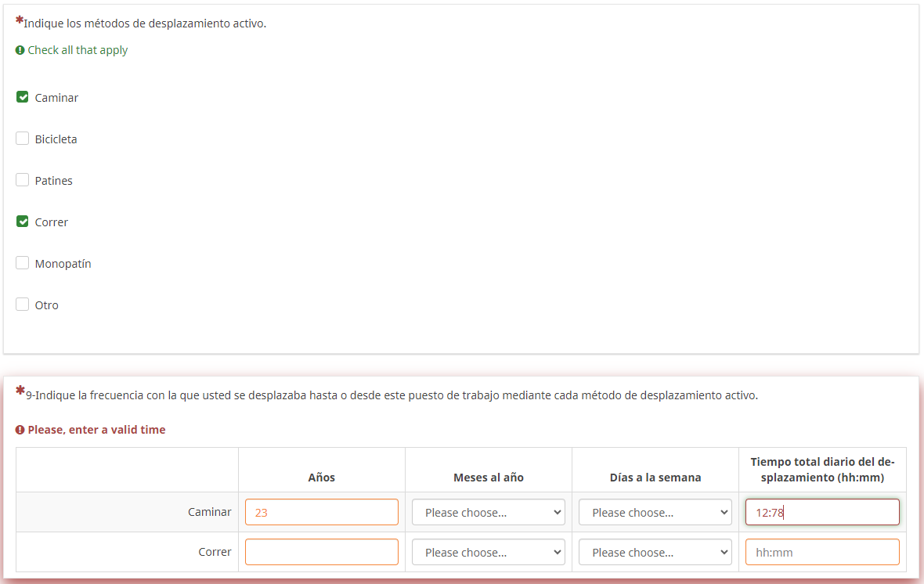Image resolution: width=924 pixels, height=584 pixels.
Task: Click the Años field containing 23
Action: [321, 513]
